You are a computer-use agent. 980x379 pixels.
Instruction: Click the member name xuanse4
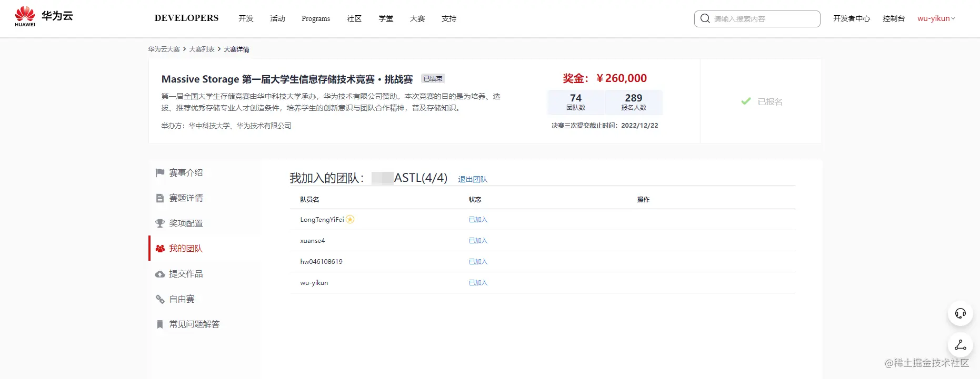tap(313, 241)
